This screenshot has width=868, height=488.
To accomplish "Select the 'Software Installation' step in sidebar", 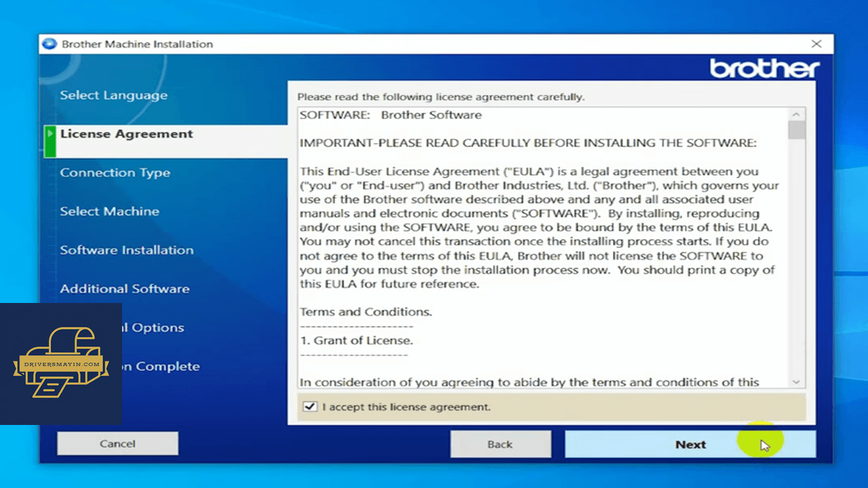I will pos(127,250).
